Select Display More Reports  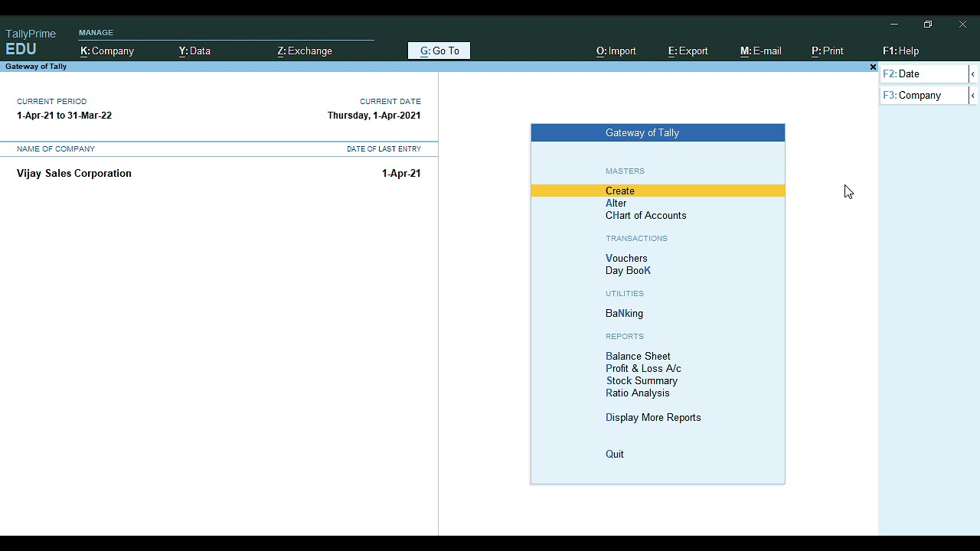[653, 418]
